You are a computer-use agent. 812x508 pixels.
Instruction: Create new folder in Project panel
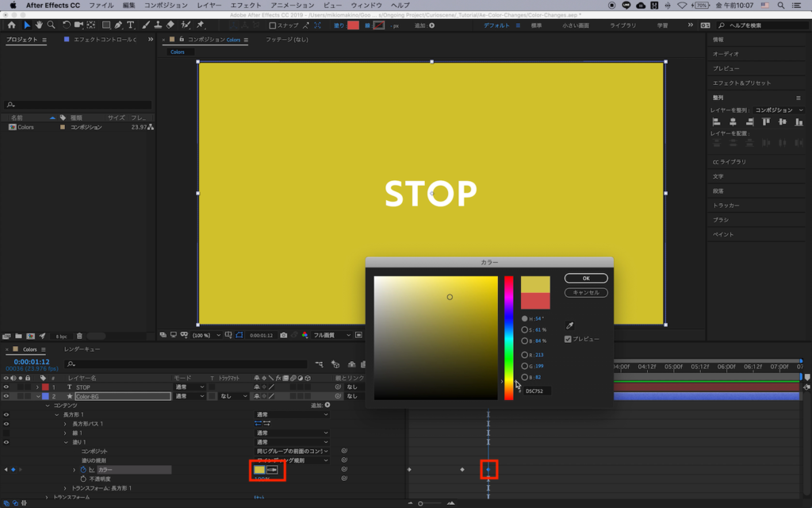point(19,336)
